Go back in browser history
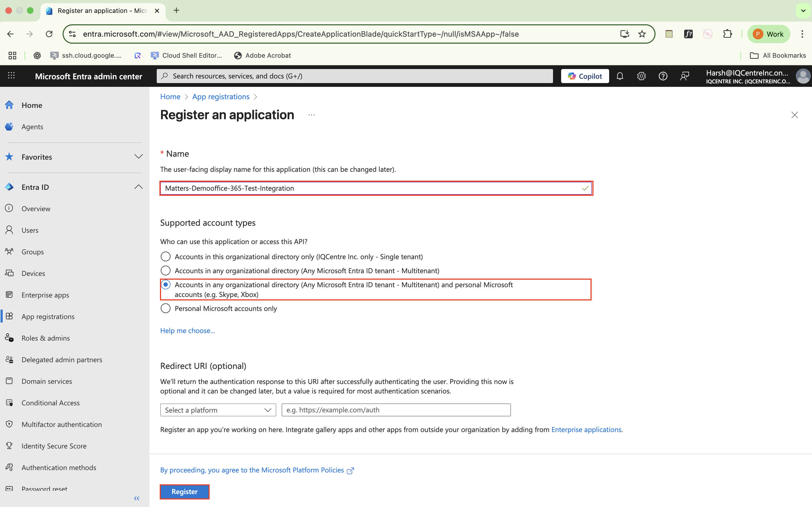This screenshot has height=507, width=812. [11, 34]
